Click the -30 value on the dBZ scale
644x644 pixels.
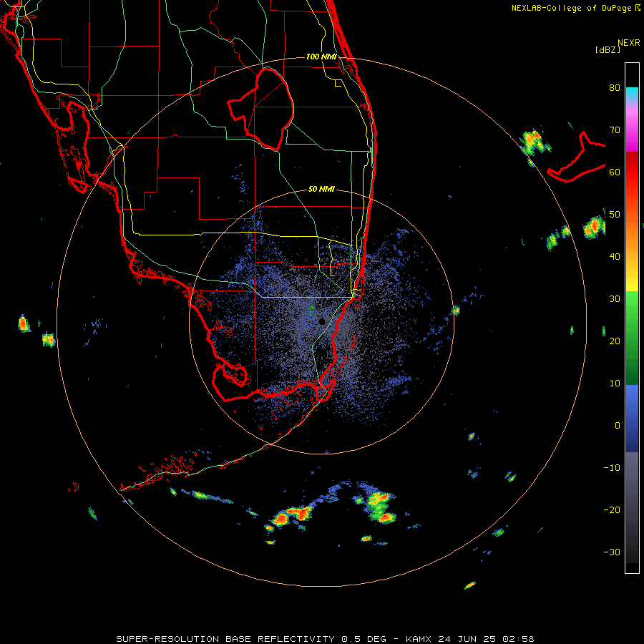click(612, 552)
